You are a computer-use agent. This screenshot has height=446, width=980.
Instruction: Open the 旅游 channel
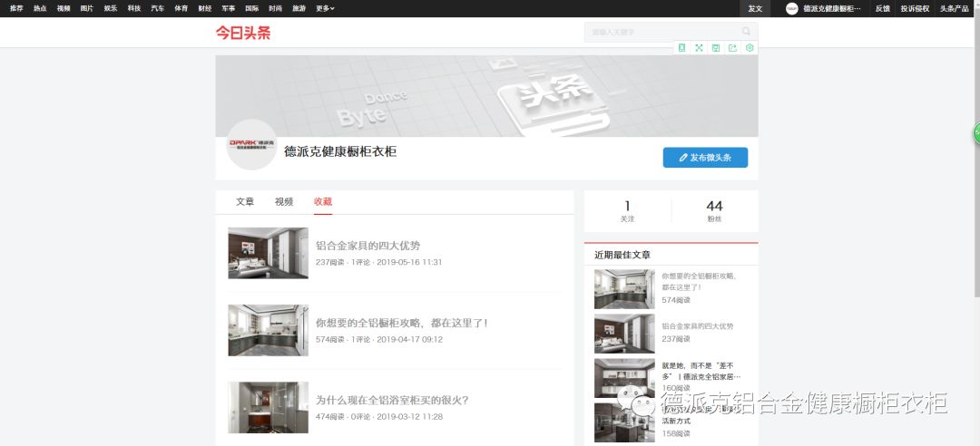[x=299, y=9]
